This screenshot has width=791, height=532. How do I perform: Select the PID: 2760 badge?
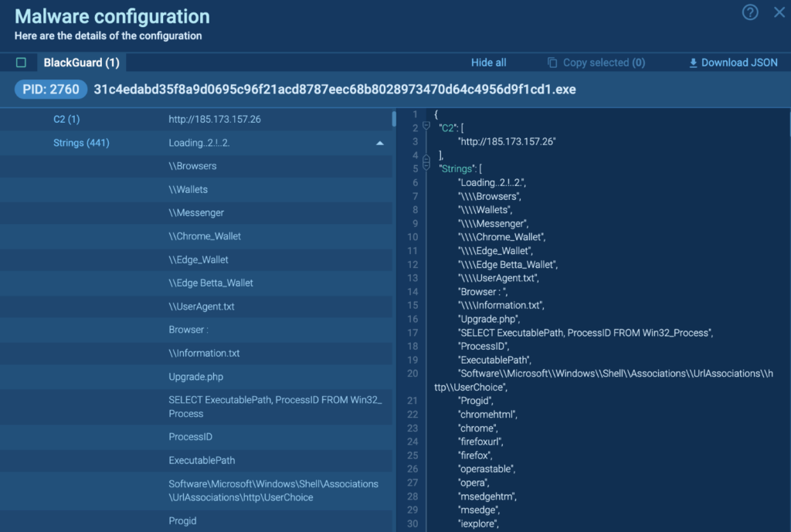click(51, 89)
